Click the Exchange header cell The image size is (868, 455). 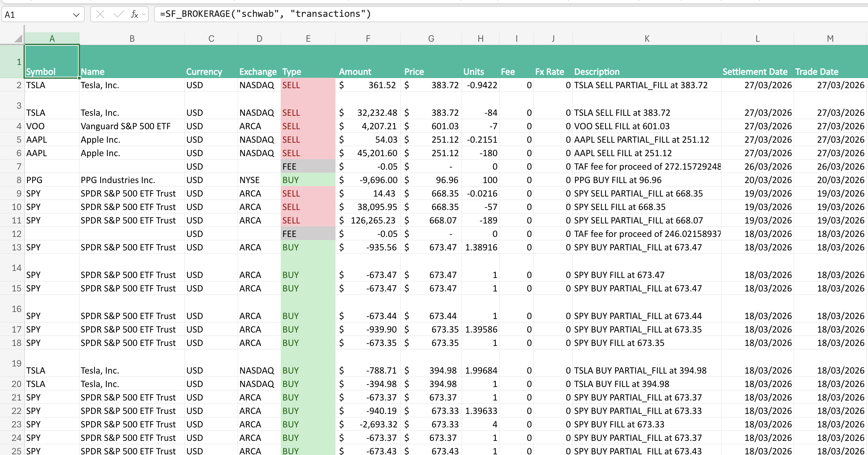pyautogui.click(x=259, y=62)
